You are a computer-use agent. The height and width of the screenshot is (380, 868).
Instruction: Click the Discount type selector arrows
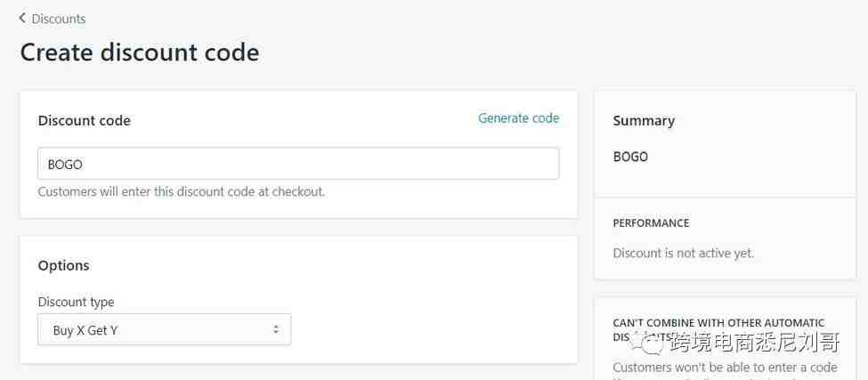[276, 329]
